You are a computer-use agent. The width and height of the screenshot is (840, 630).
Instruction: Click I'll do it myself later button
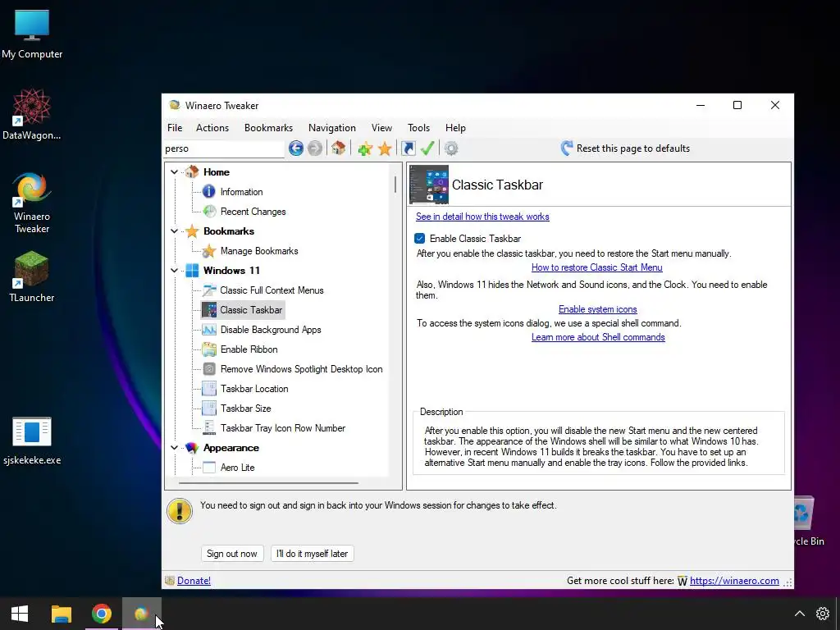(313, 554)
